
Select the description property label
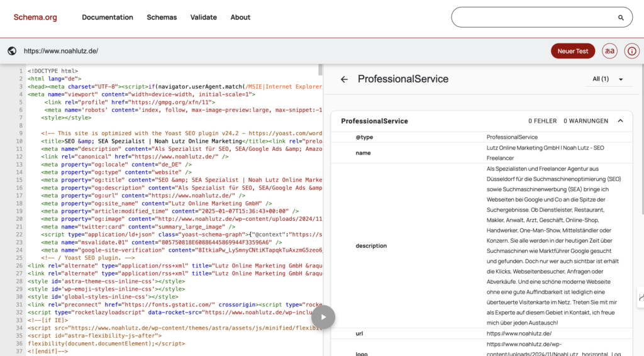click(x=371, y=245)
